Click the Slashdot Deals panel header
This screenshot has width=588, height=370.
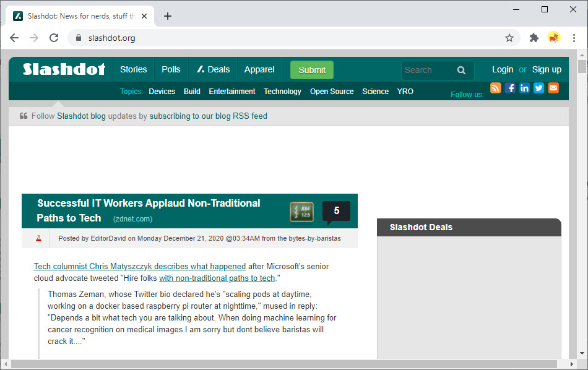[469, 227]
